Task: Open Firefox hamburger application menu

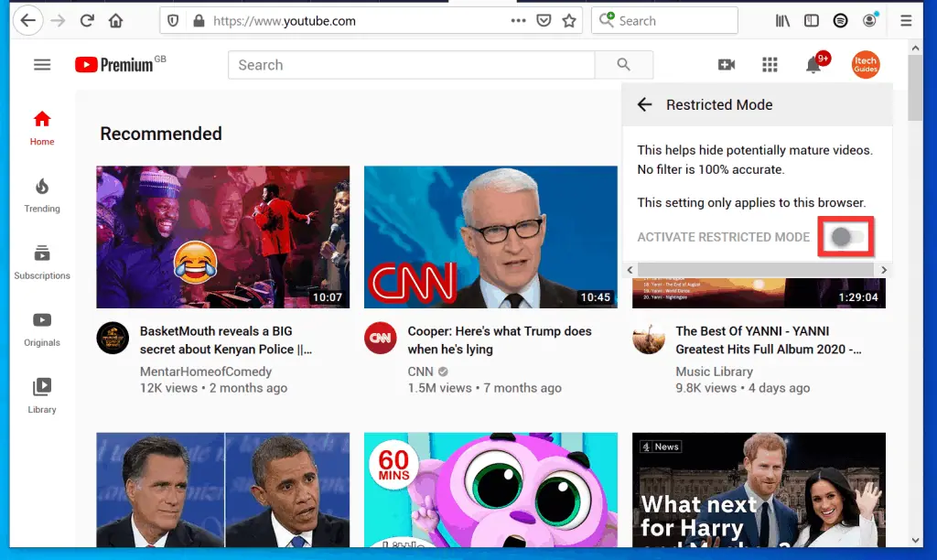Action: [x=906, y=21]
